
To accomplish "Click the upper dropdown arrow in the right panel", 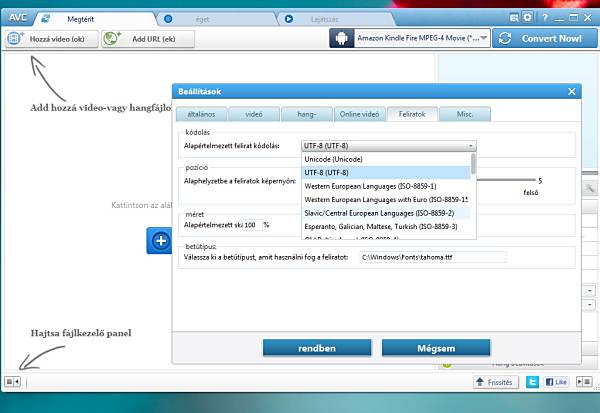I will (x=590, y=291).
